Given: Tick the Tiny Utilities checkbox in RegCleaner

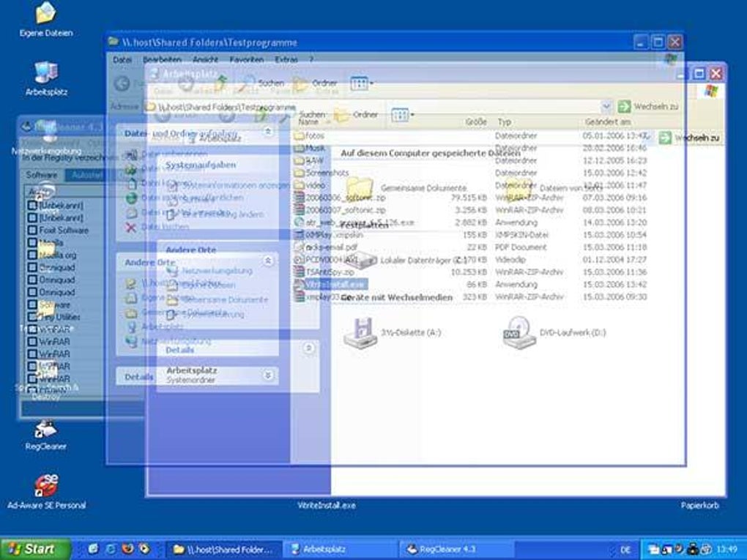Looking at the screenshot, I should [x=32, y=317].
